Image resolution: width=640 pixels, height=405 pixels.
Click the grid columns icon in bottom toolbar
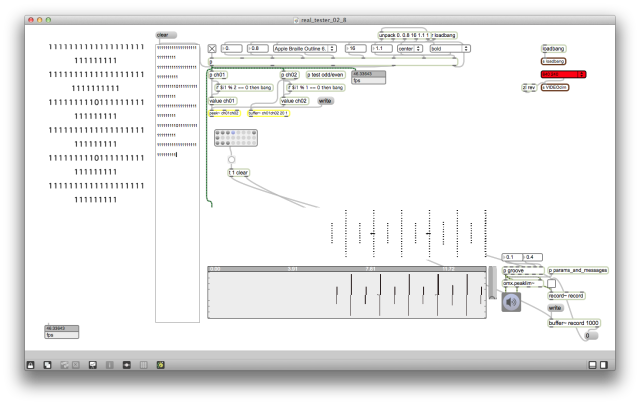(x=144, y=365)
